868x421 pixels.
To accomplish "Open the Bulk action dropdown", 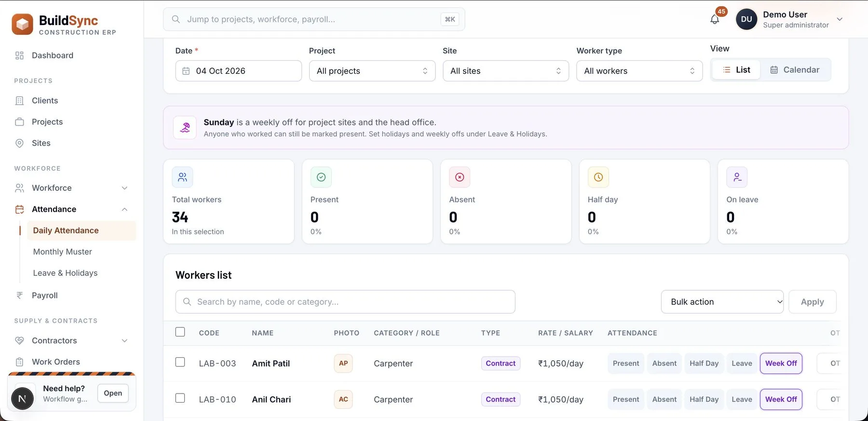I will click(x=722, y=302).
